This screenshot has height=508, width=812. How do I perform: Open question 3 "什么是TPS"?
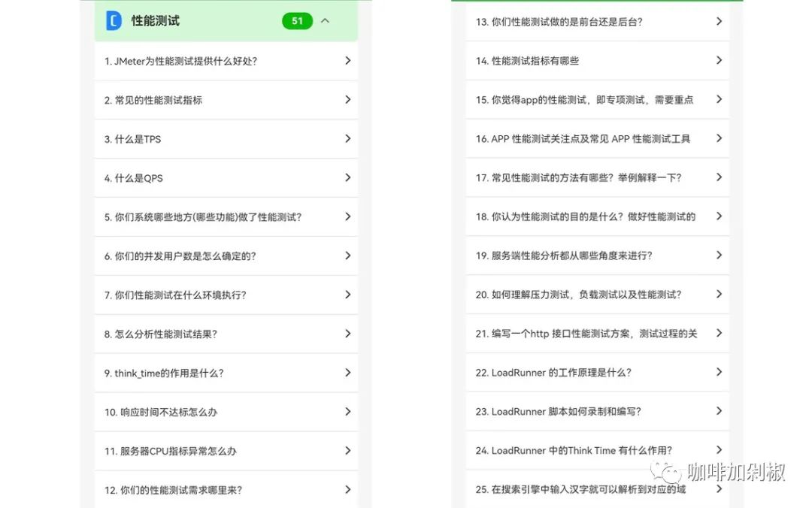click(x=226, y=139)
